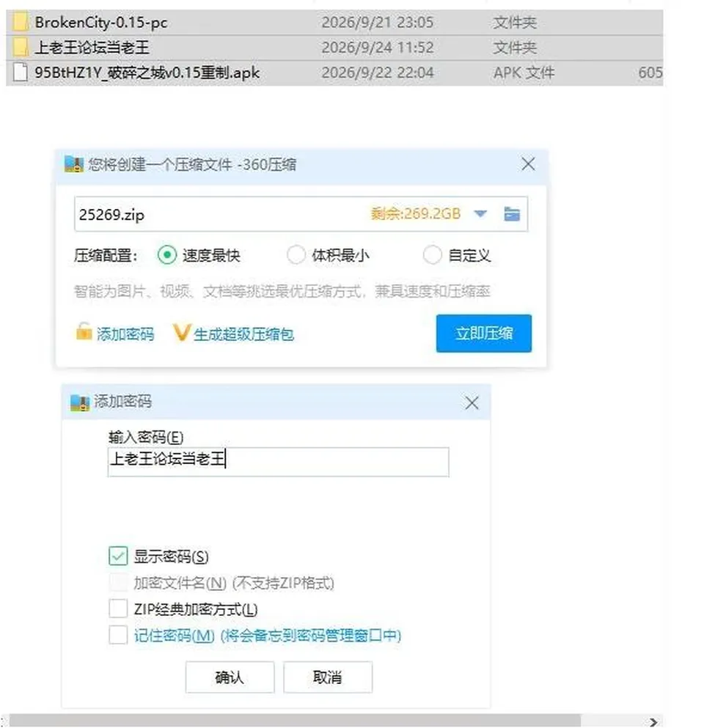The width and height of the screenshot is (704, 728).
Task: Select the 上老王论坛当老王 folder icon in file list
Action: click(20, 48)
